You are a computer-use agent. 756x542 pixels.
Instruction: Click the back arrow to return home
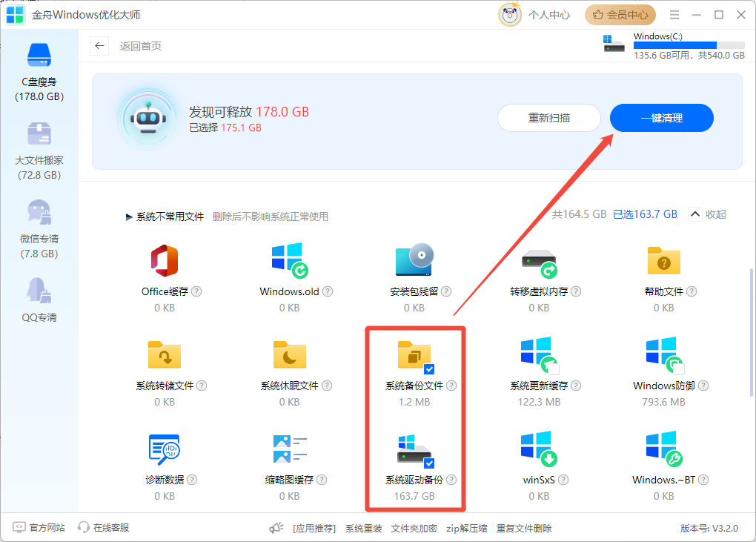pos(99,46)
